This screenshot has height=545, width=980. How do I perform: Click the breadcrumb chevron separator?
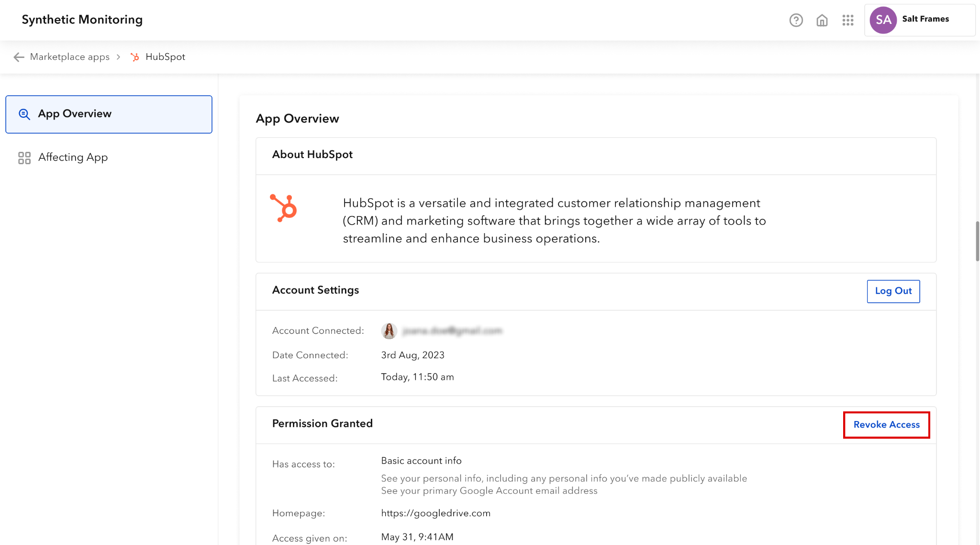point(118,57)
